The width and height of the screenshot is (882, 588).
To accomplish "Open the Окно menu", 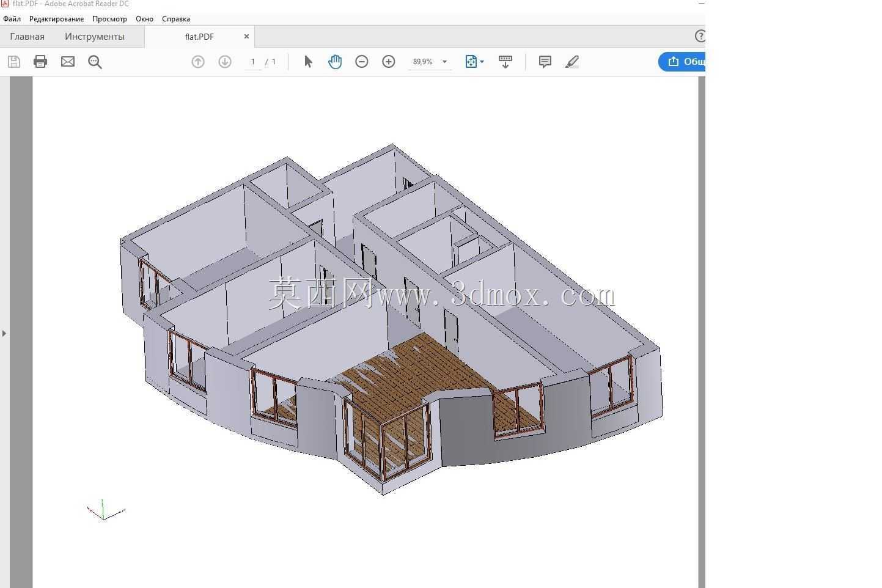I will 144,19.
